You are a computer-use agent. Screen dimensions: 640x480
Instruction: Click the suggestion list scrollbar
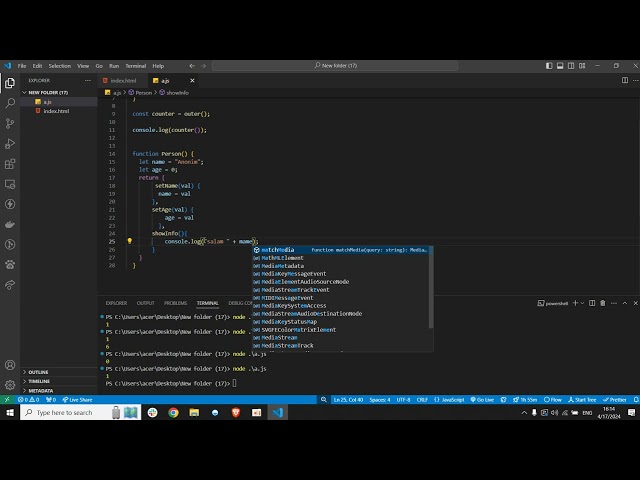point(431,287)
